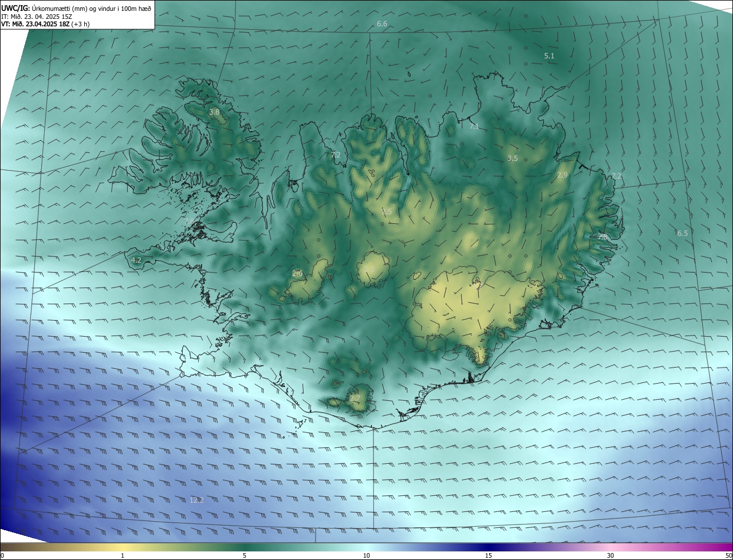Screen dimensions: 733x560
Task: Click the 5.1 value on the map
Action: 549,56
